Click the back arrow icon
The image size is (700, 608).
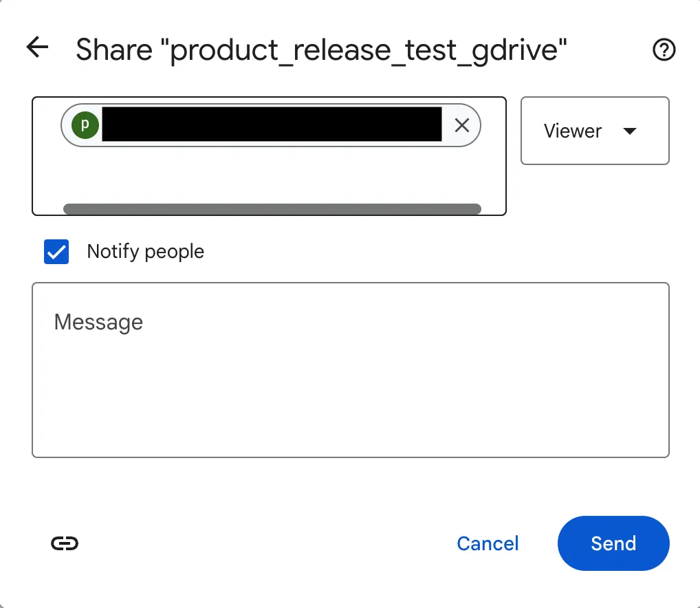[37, 47]
